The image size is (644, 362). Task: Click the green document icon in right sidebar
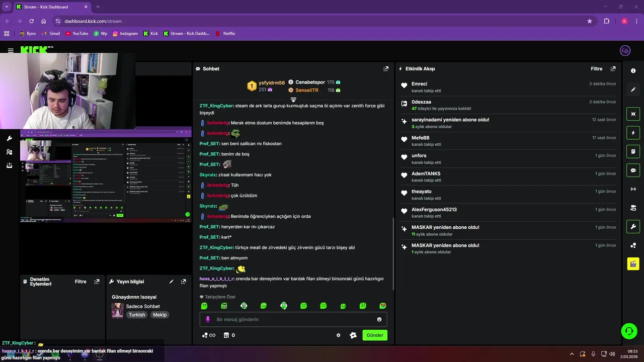633,151
